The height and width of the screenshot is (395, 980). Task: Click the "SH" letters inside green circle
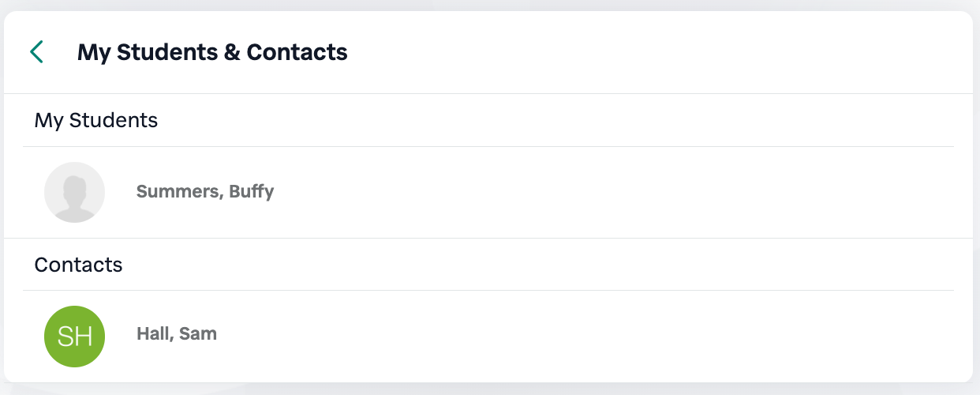[x=75, y=337]
